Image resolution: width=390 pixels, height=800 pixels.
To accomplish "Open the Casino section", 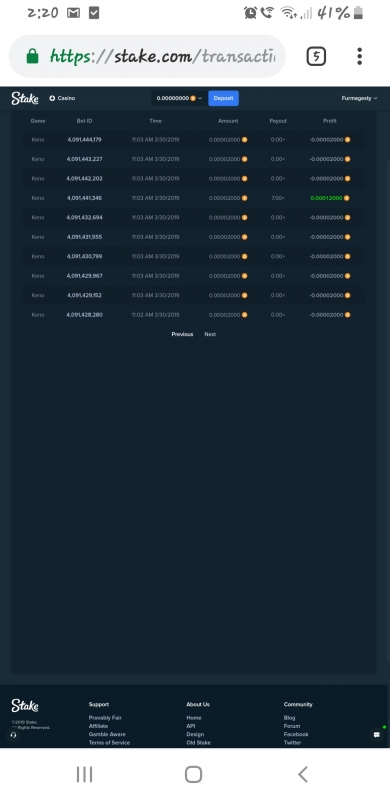I will (62, 98).
